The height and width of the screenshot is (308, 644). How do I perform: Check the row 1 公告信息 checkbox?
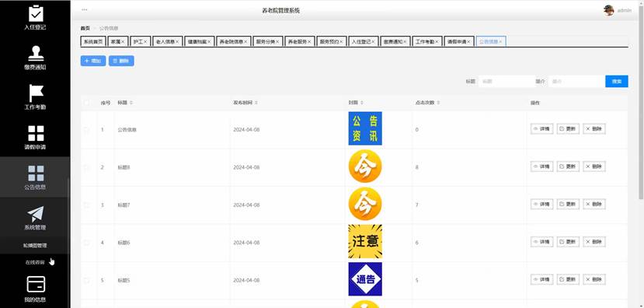87,130
